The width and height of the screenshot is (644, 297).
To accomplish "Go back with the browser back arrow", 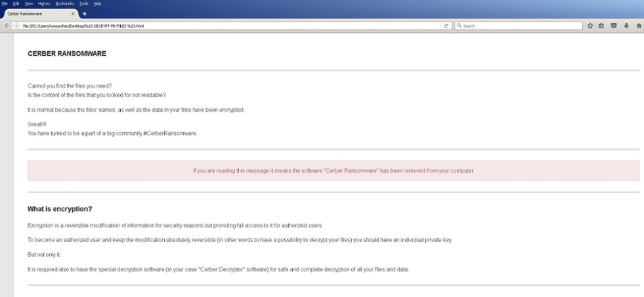I will [x=7, y=26].
